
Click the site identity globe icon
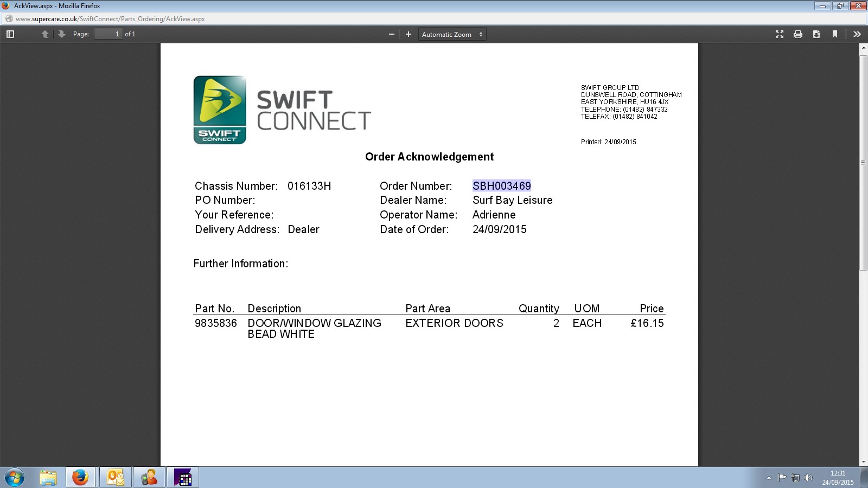(9, 19)
